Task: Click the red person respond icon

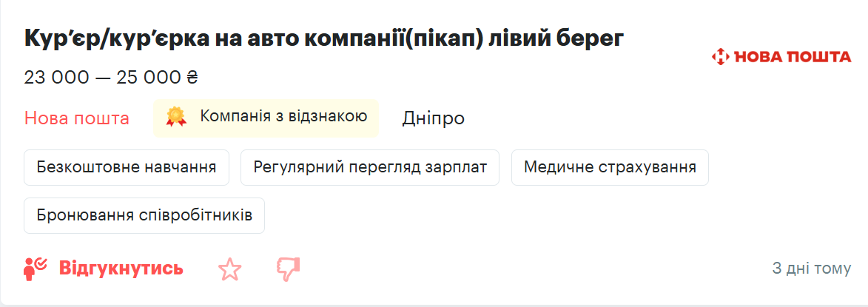Action: pyautogui.click(x=36, y=269)
